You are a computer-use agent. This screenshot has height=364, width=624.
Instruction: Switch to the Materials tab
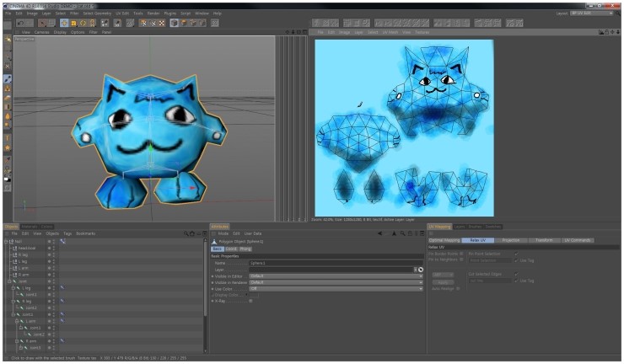[x=30, y=227]
